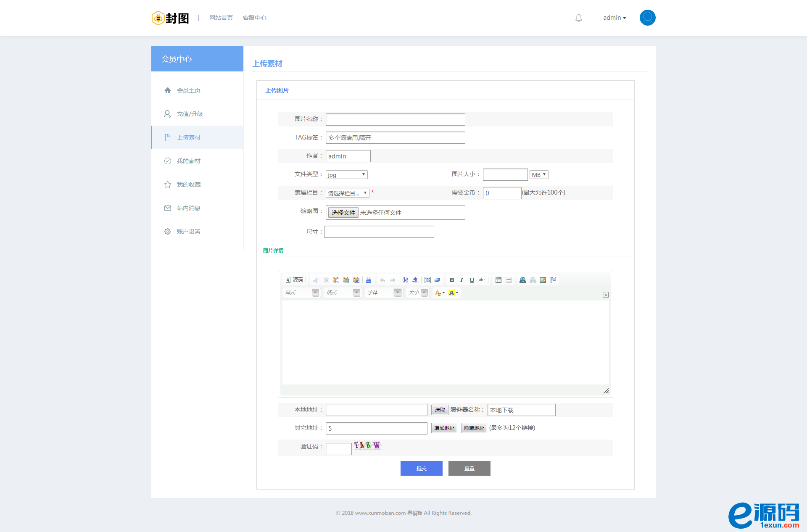Click the Insert Link globe icon
Screen dimensions: 807x532
click(522, 280)
